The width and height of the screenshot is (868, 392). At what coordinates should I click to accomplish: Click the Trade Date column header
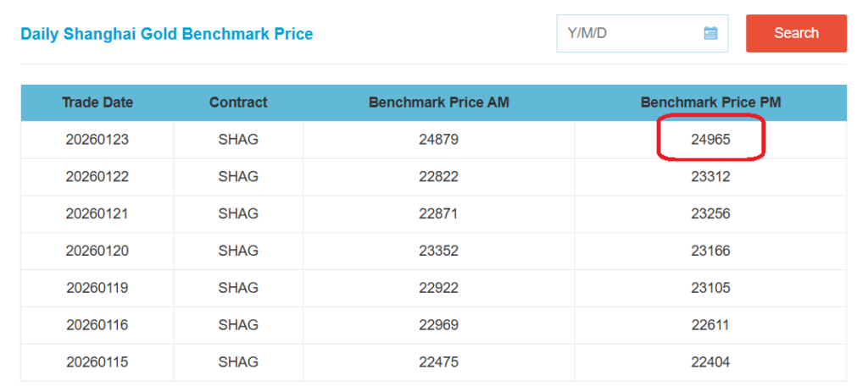click(97, 102)
